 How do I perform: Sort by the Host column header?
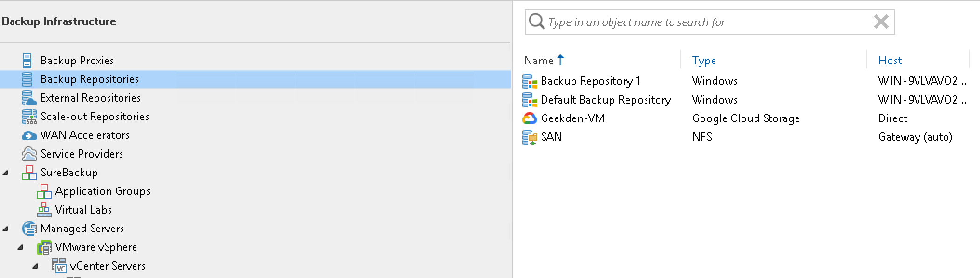890,61
